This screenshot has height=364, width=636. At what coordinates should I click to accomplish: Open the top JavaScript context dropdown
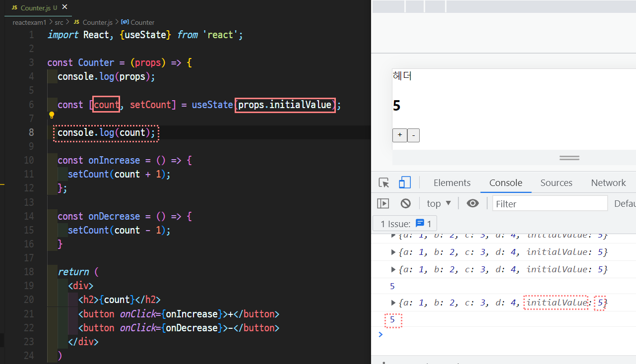point(439,203)
